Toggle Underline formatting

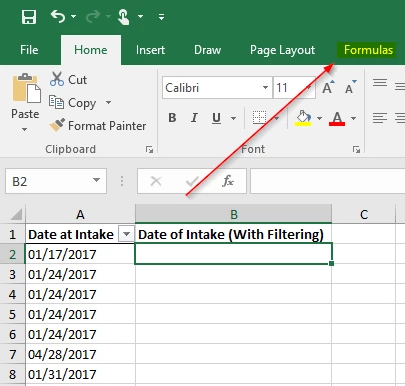(x=216, y=118)
